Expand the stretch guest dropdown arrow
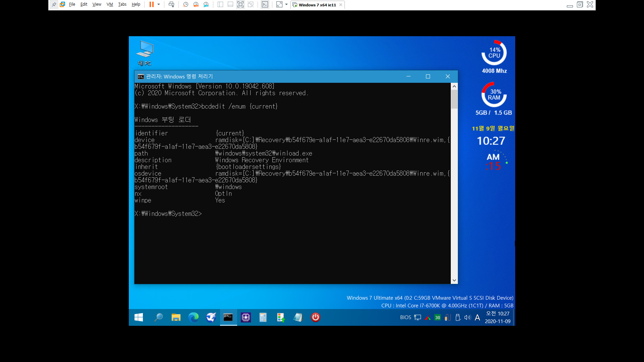644x362 pixels. coord(286,5)
